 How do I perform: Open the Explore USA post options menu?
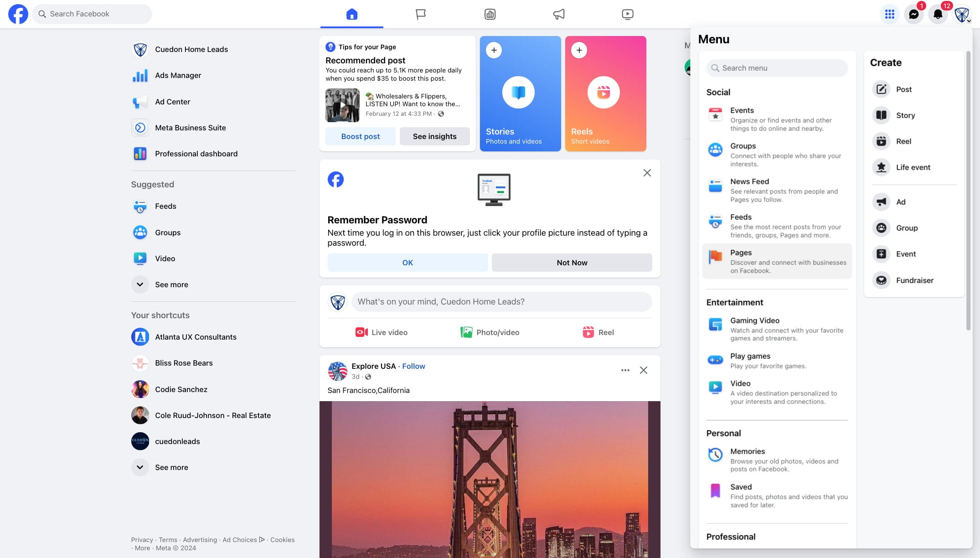point(625,370)
